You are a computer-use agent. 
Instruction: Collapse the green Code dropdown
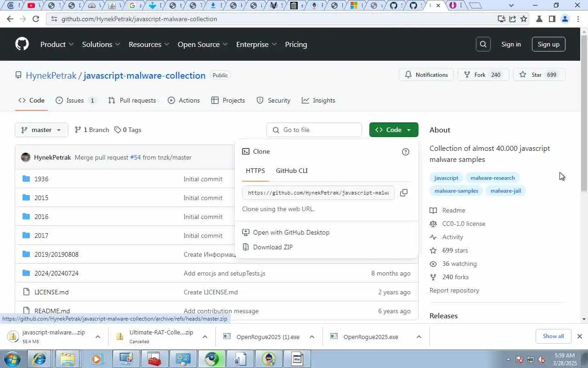pyautogui.click(x=394, y=130)
